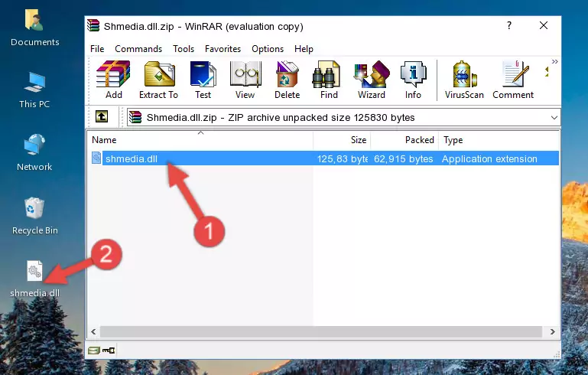Open the address path dropdown arrow
This screenshot has width=588, height=375.
[554, 118]
